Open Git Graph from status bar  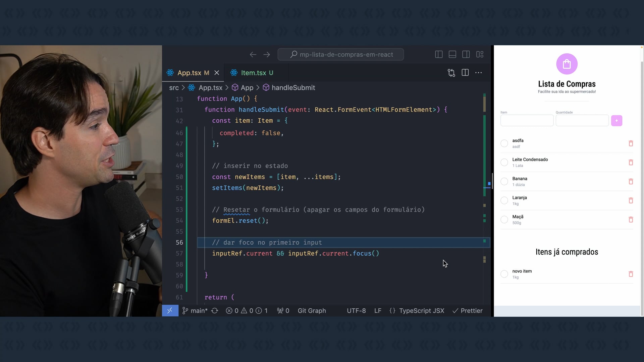(312, 311)
